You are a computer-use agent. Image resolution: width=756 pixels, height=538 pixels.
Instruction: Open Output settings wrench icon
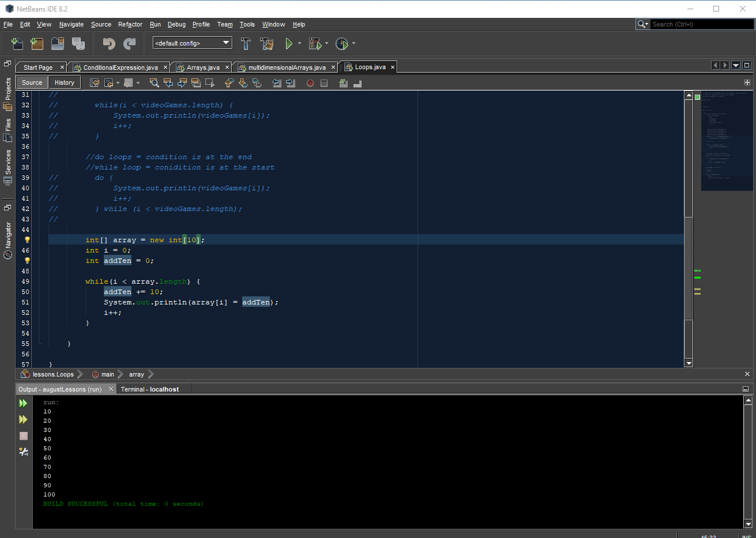[x=24, y=452]
